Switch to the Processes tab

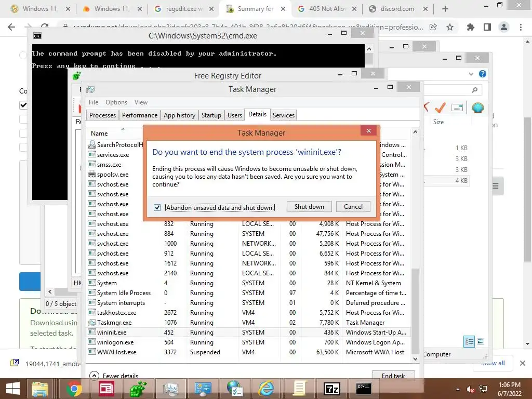(x=102, y=115)
